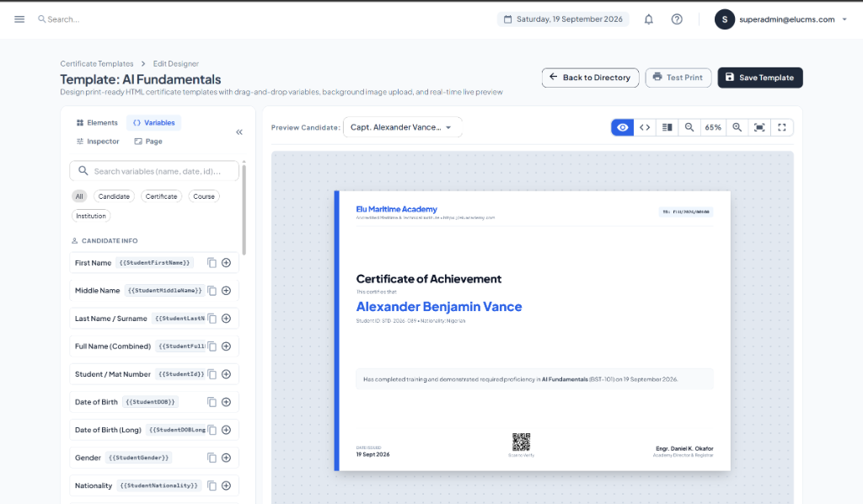Screen dimensions: 863x504
Task: Copy the Student / Mat Number variable
Action: coord(212,374)
